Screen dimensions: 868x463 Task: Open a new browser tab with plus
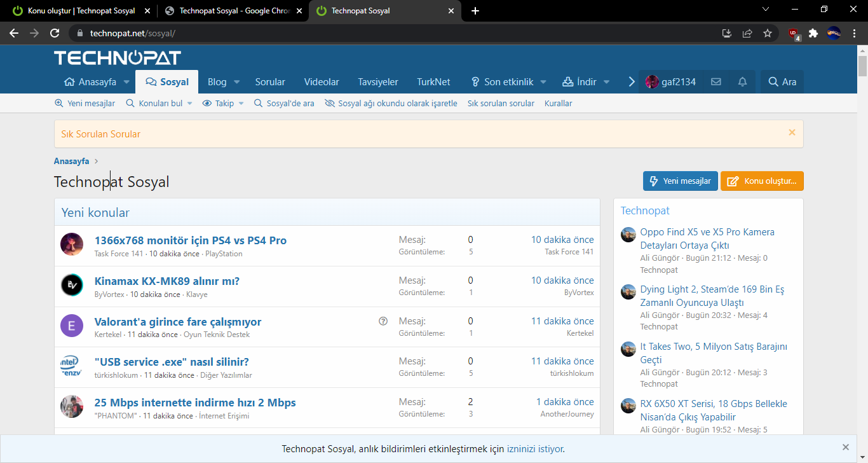click(475, 11)
